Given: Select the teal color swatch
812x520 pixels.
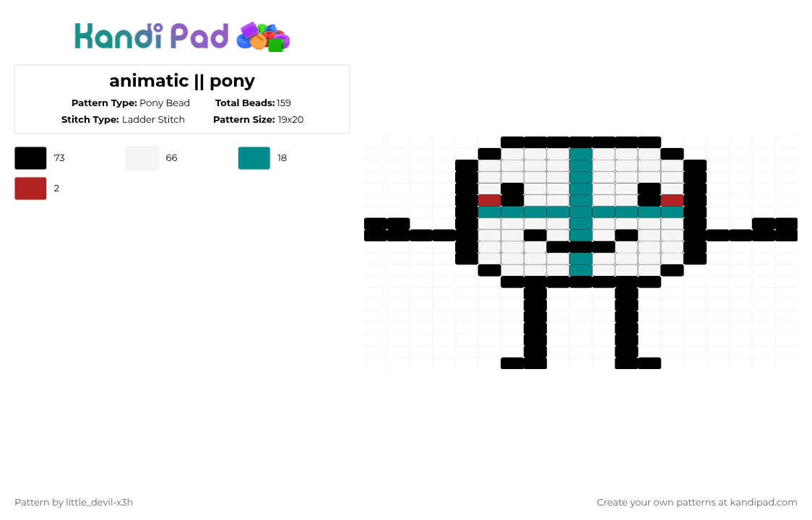Looking at the screenshot, I should [254, 158].
